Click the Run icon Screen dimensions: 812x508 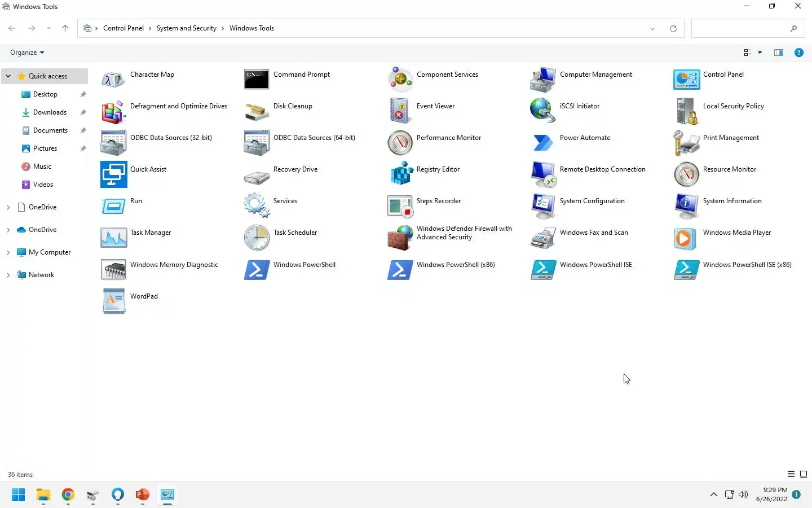point(113,206)
